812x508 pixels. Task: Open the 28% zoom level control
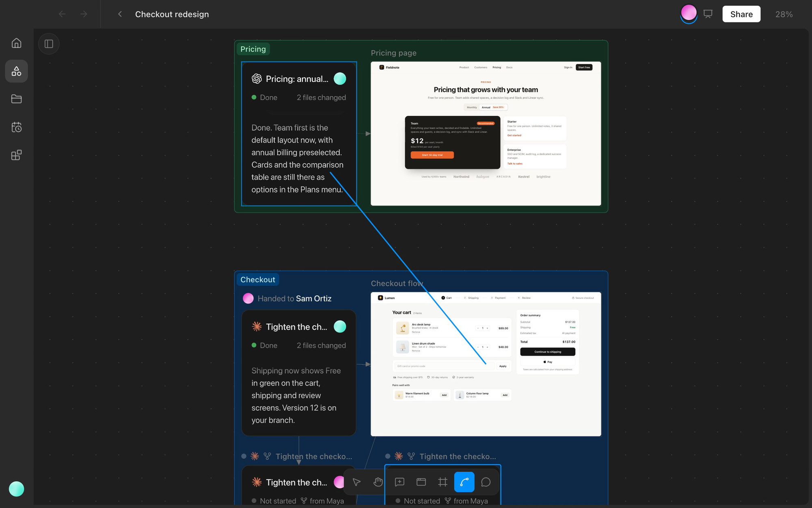pos(784,14)
